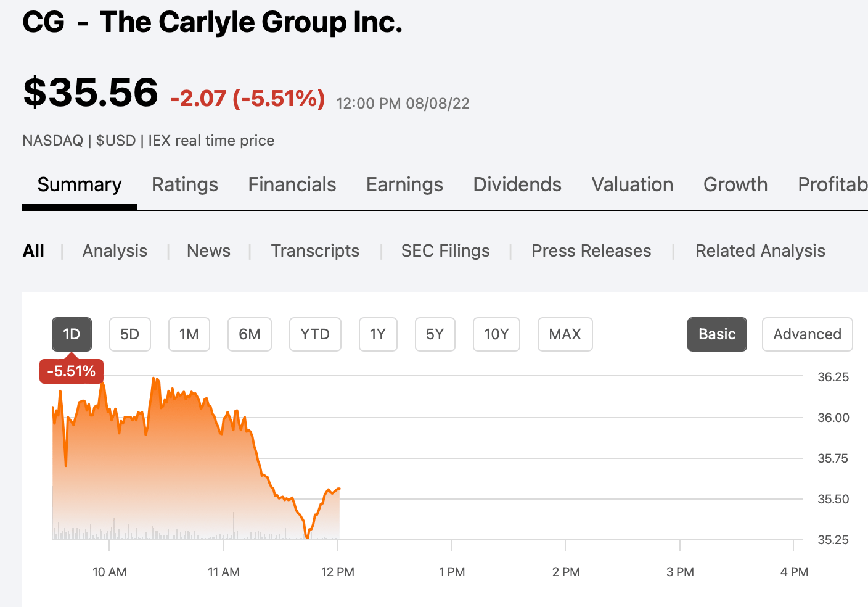Select the Earnings tab
Viewport: 868px width, 607px height.
[x=404, y=184]
